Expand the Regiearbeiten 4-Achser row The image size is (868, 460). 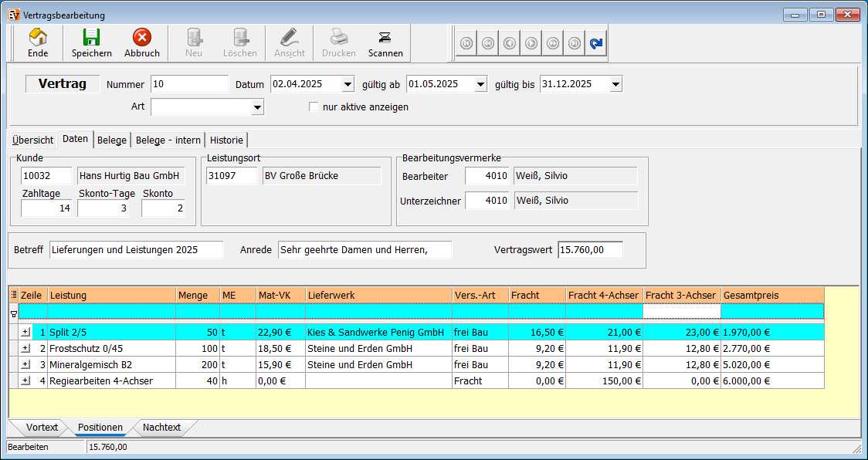pyautogui.click(x=25, y=381)
